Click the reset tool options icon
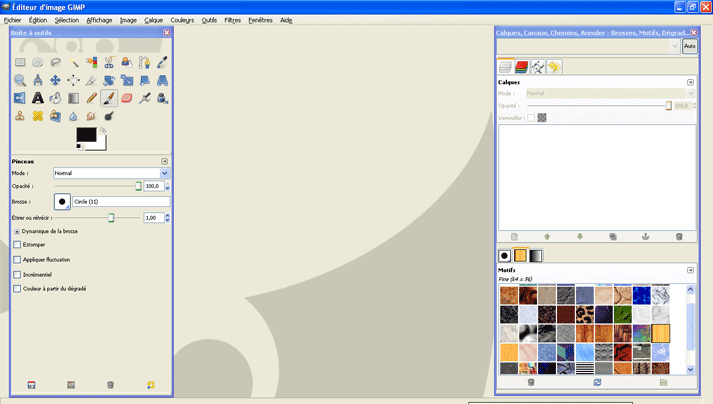This screenshot has height=404, width=713. [151, 385]
